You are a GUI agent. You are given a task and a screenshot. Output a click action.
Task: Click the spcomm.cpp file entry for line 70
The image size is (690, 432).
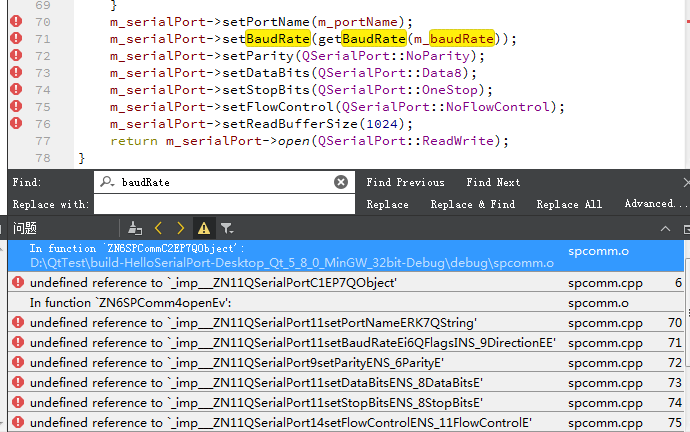click(x=605, y=323)
